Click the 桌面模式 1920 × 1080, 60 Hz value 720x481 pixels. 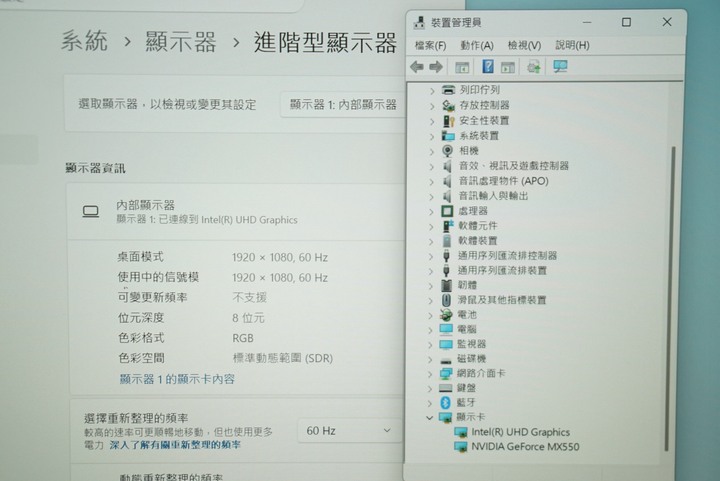[x=280, y=257]
